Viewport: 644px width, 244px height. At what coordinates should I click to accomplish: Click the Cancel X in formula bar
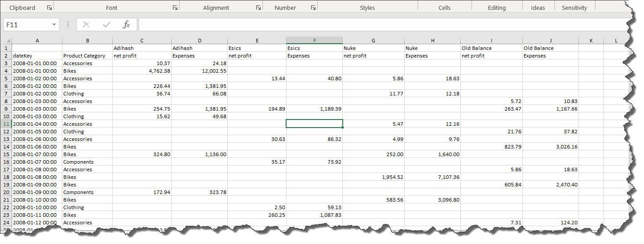(x=86, y=25)
